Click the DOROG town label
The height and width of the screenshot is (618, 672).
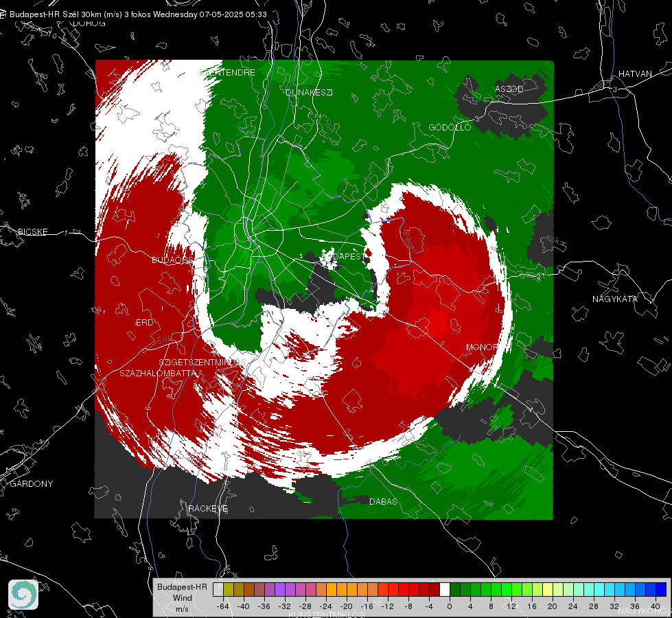click(89, 23)
